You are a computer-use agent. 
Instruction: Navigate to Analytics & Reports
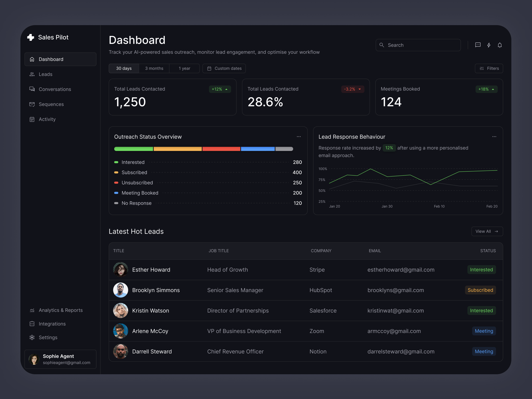pyautogui.click(x=61, y=310)
